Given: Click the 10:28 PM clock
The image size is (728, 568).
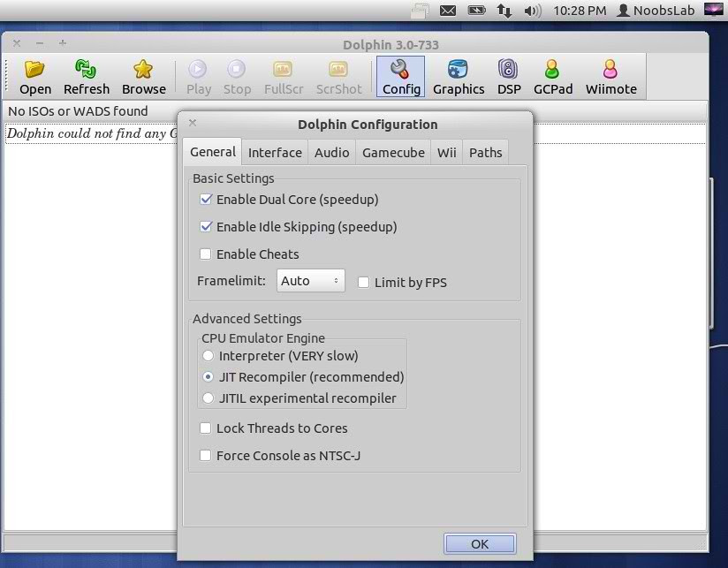Looking at the screenshot, I should [x=580, y=11].
